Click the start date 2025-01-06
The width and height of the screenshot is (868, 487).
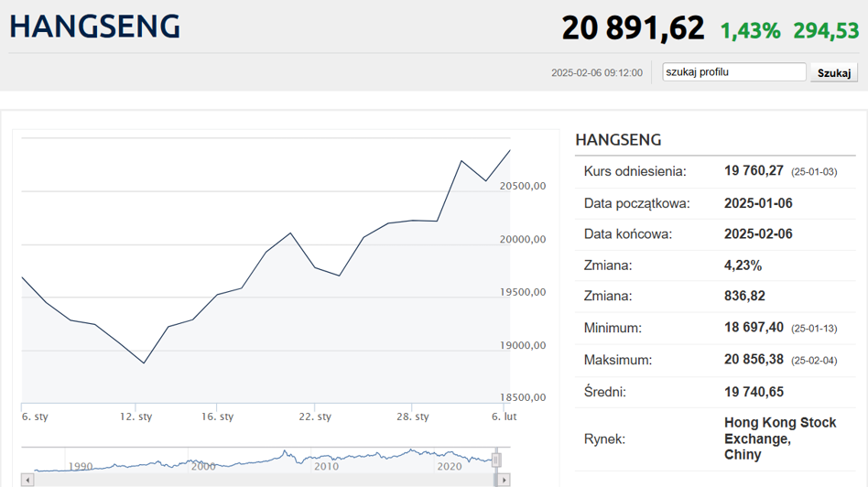758,203
